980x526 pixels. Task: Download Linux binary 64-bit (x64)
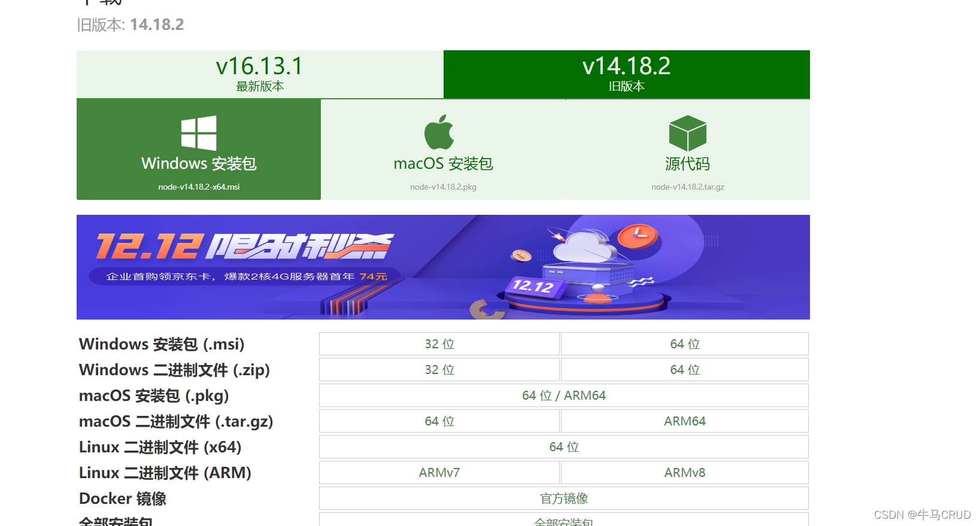[564, 447]
